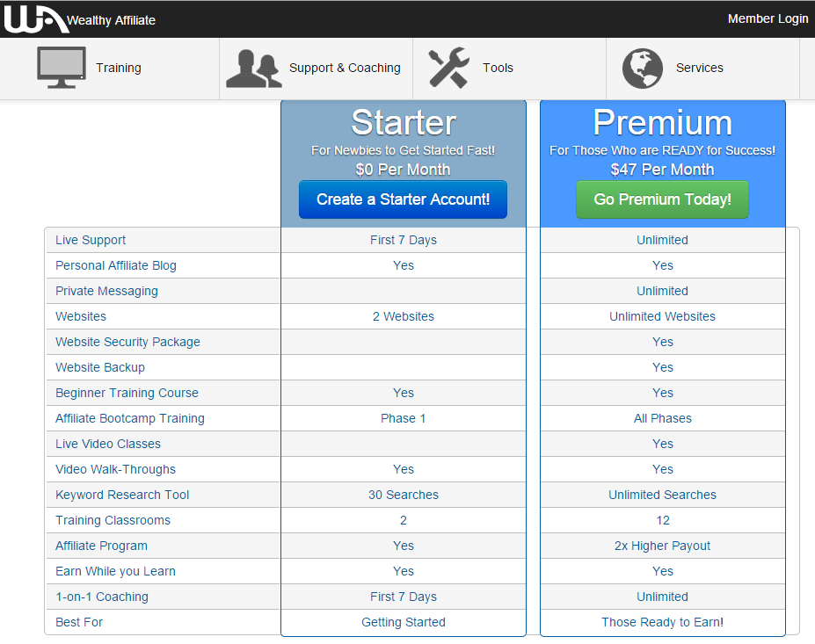The width and height of the screenshot is (815, 644).
Task: Click the All Phases cell
Action: point(663,418)
